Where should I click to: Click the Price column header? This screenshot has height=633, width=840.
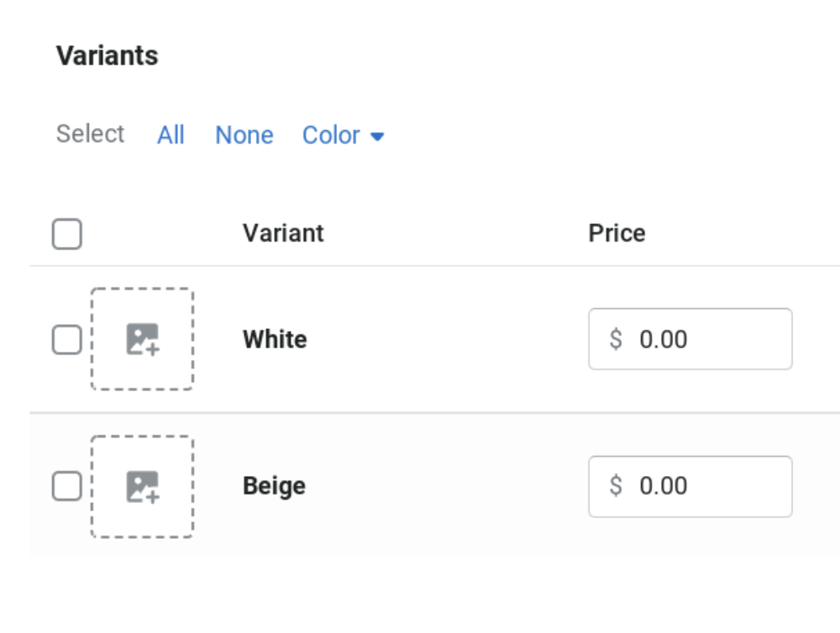(617, 233)
